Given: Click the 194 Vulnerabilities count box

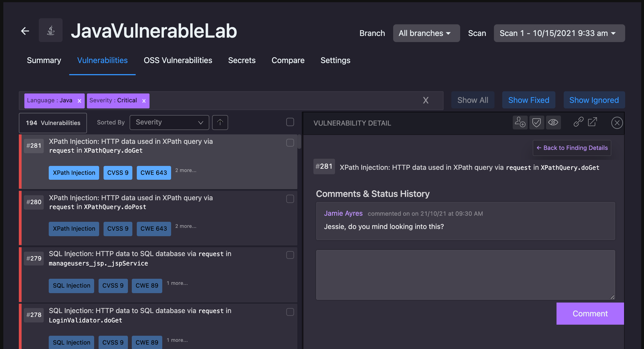Looking at the screenshot, I should pos(53,123).
